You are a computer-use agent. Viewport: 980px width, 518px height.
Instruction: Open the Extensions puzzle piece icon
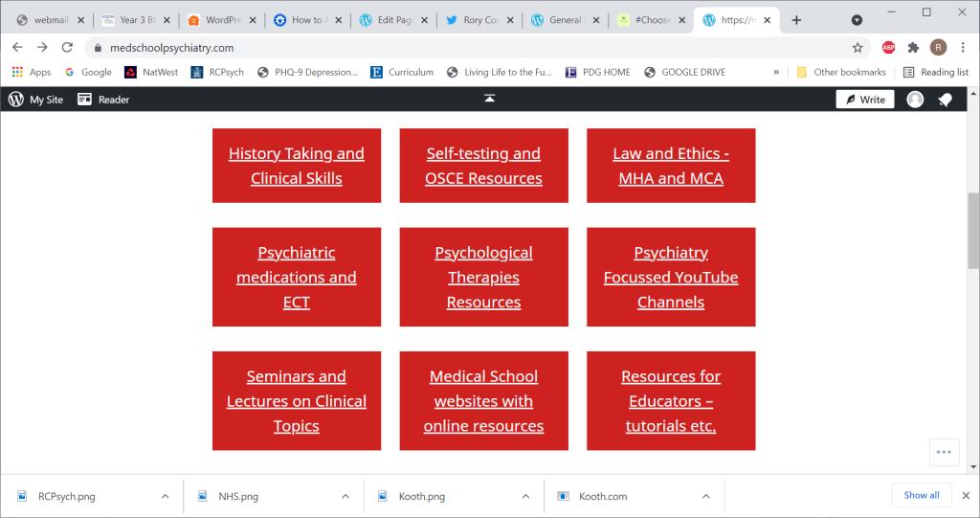click(913, 47)
